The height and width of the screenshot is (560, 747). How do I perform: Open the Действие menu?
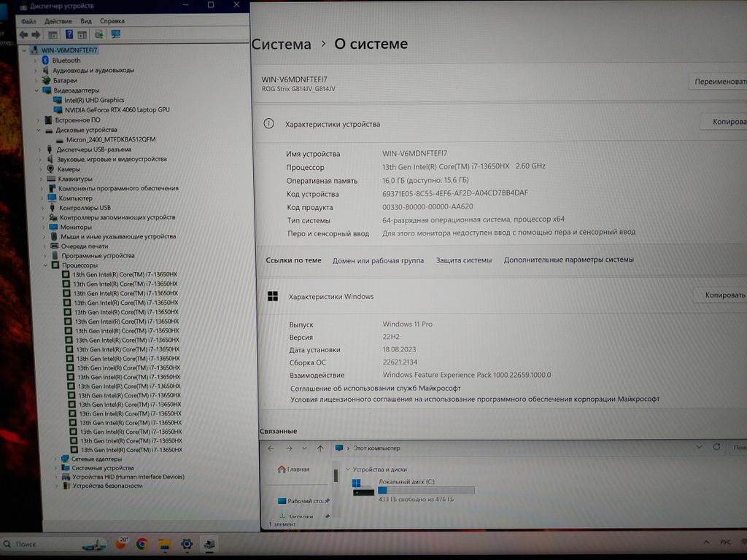tap(58, 22)
